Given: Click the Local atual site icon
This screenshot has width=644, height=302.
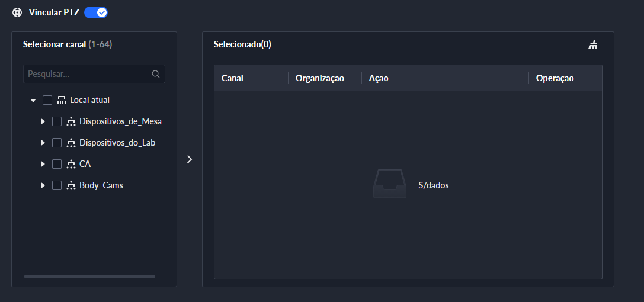Looking at the screenshot, I should (62, 100).
